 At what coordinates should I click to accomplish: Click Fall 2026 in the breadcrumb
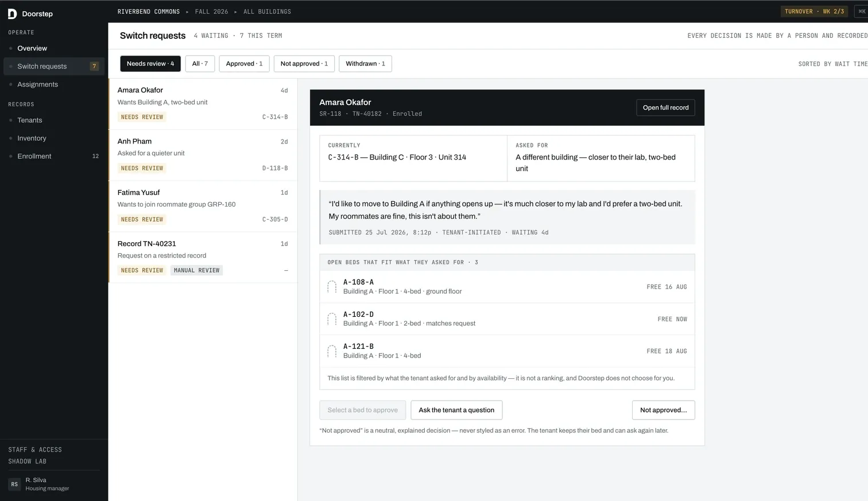211,11
